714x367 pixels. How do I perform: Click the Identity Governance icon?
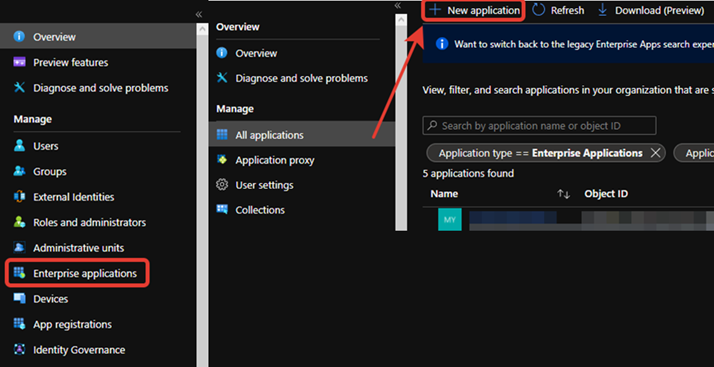(x=19, y=350)
